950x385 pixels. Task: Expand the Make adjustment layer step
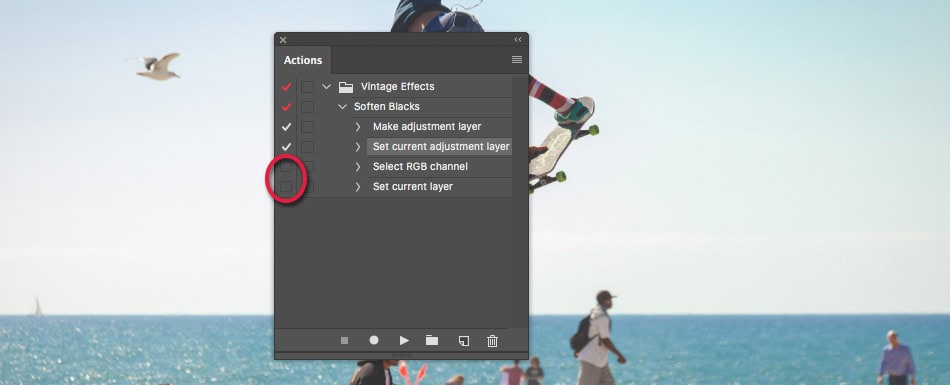pyautogui.click(x=357, y=127)
